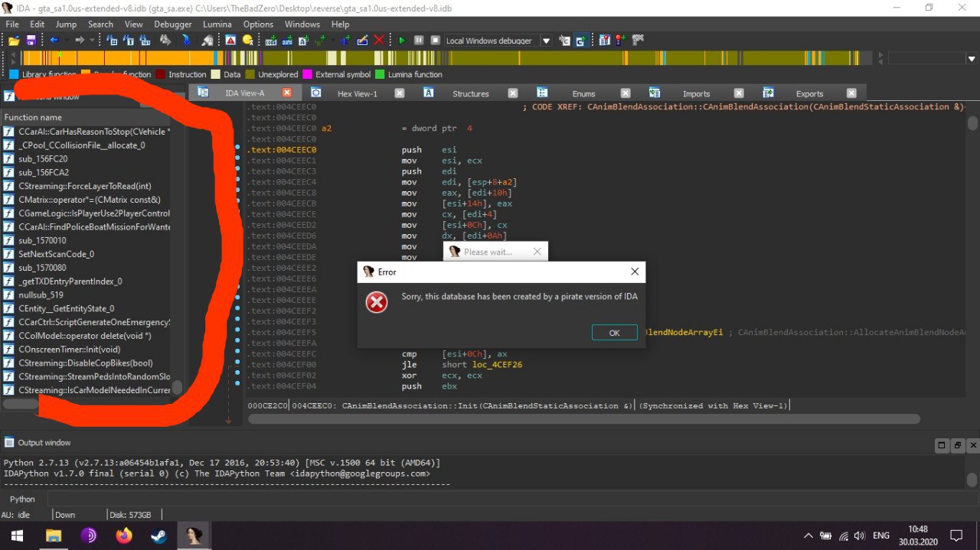Click the last icon on the toolbar
Viewport: 980px width, 550px height.
coord(638,41)
